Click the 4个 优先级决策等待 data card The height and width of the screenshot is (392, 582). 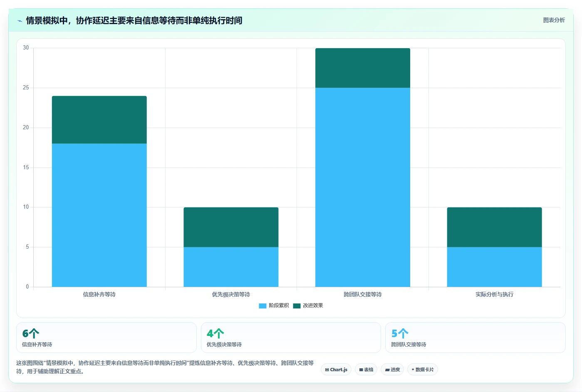(291, 338)
